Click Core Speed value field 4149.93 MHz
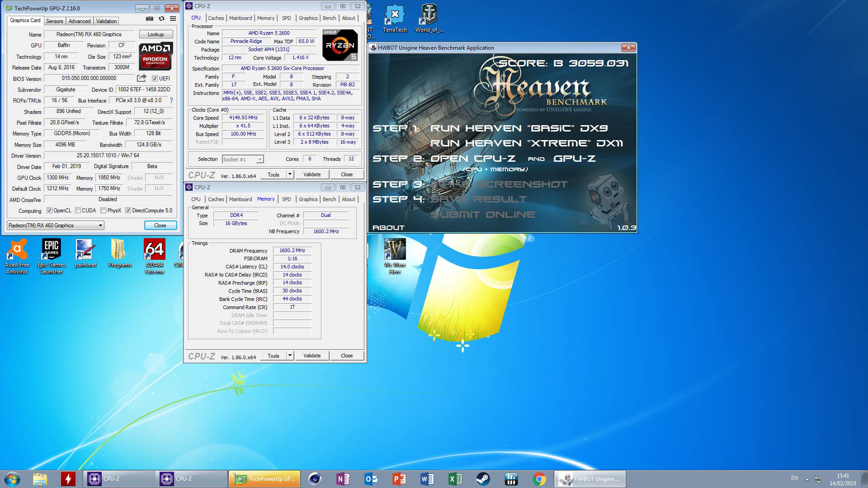Viewport: 868px width, 488px height. click(243, 117)
